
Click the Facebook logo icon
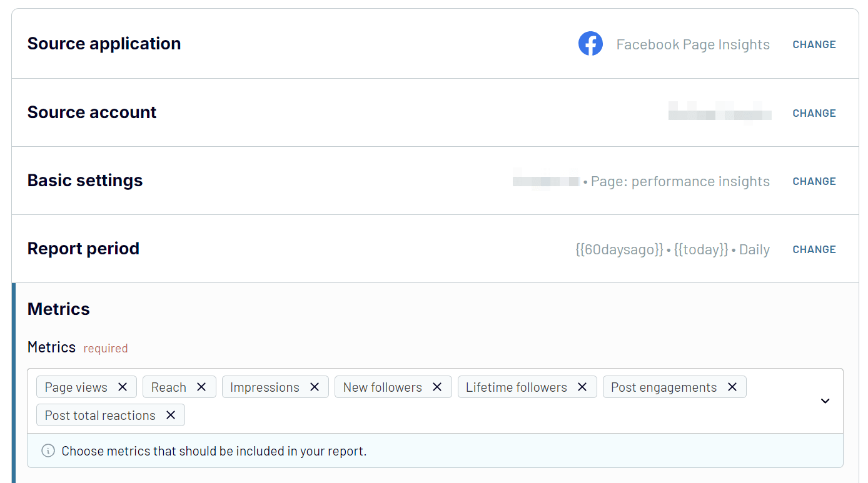pyautogui.click(x=590, y=44)
